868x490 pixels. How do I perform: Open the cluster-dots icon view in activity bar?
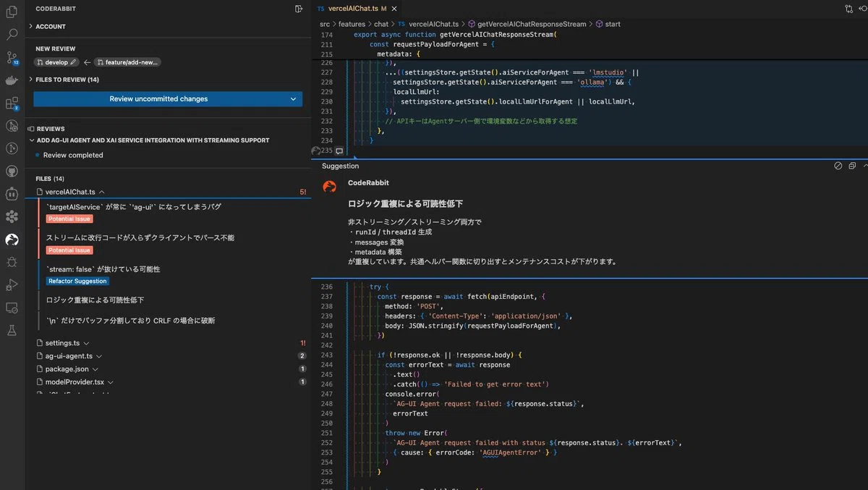12,216
